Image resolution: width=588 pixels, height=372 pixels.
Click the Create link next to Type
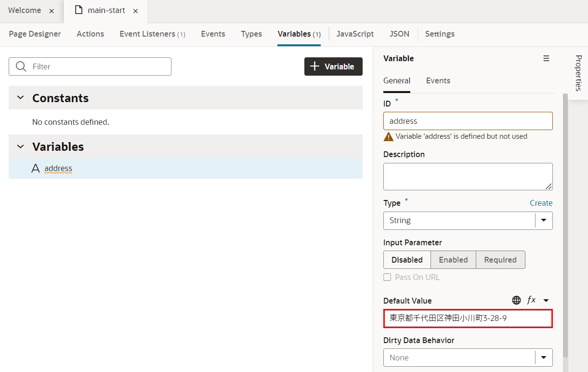click(541, 203)
